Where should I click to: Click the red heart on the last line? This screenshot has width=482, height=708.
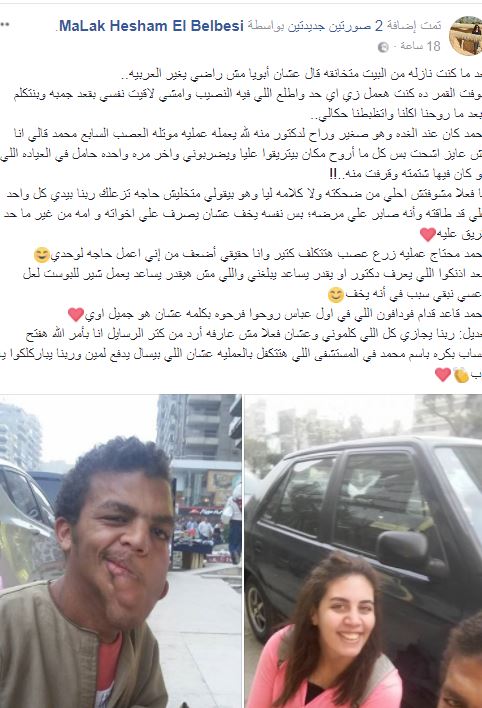point(443,374)
